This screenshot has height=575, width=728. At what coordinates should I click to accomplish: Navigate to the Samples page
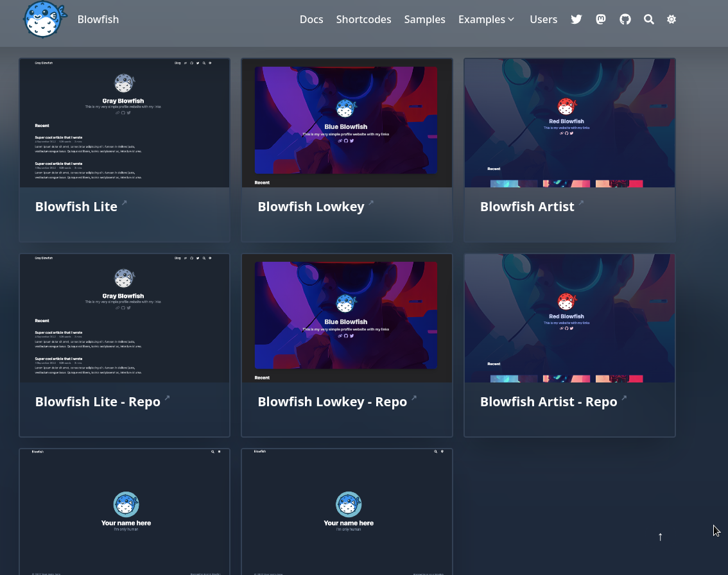pos(424,19)
